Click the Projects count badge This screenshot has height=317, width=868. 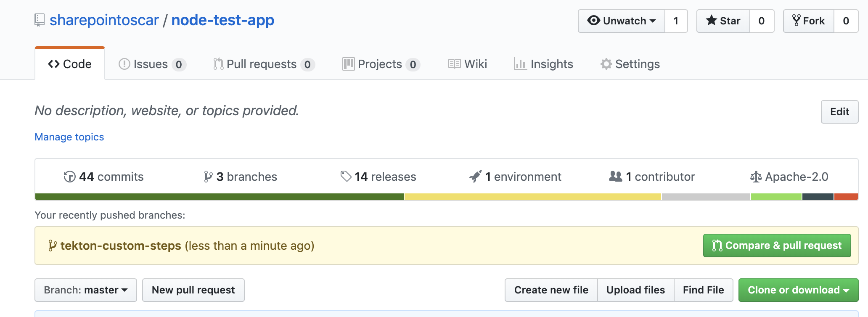pos(413,64)
